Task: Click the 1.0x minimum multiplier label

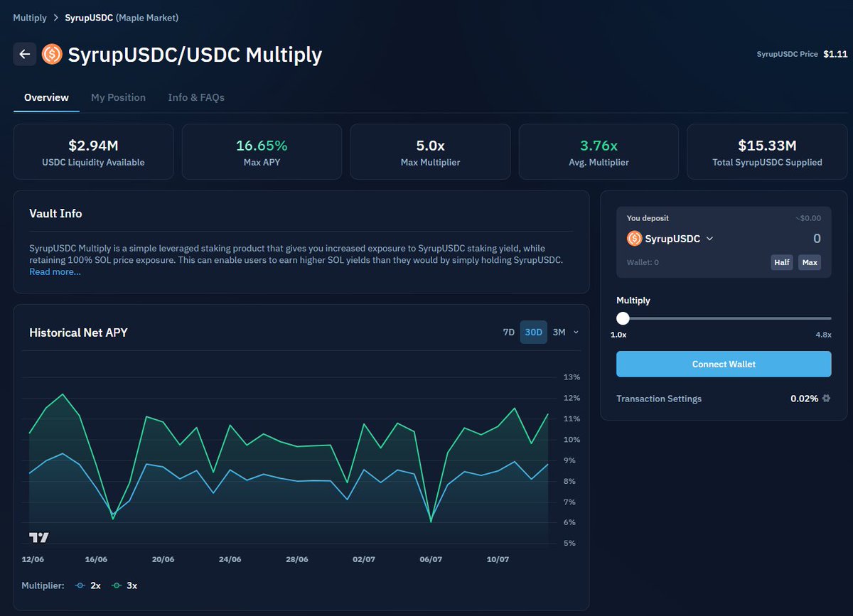Action: pos(618,335)
